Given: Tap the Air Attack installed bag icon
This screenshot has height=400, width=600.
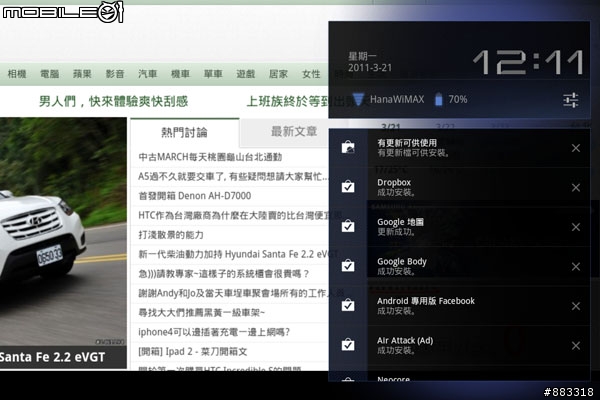Looking at the screenshot, I should [348, 345].
